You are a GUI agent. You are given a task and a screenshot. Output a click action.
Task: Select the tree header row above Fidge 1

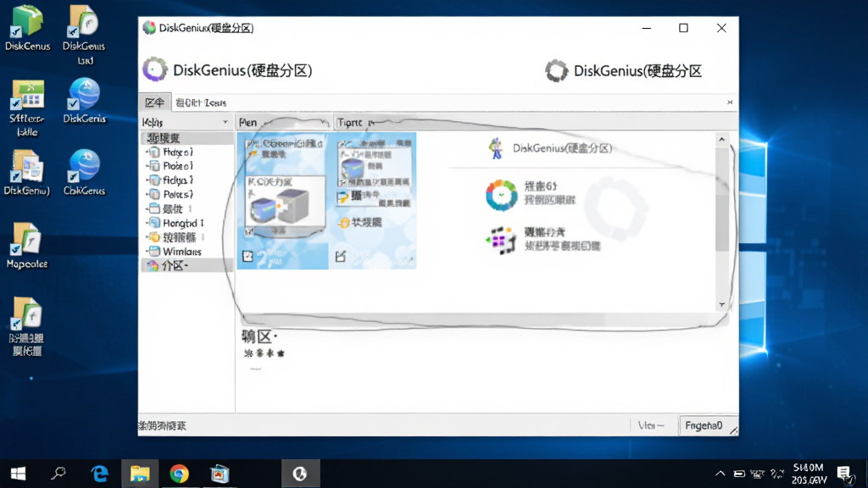pos(187,138)
